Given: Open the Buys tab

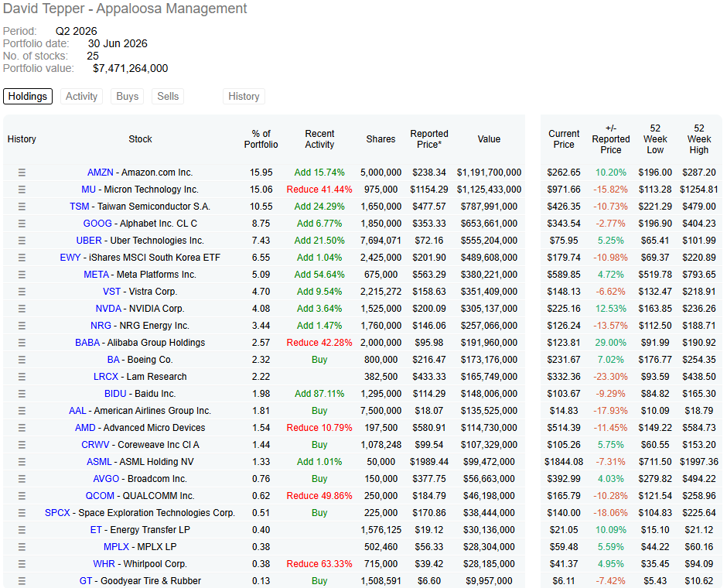Looking at the screenshot, I should click(128, 97).
